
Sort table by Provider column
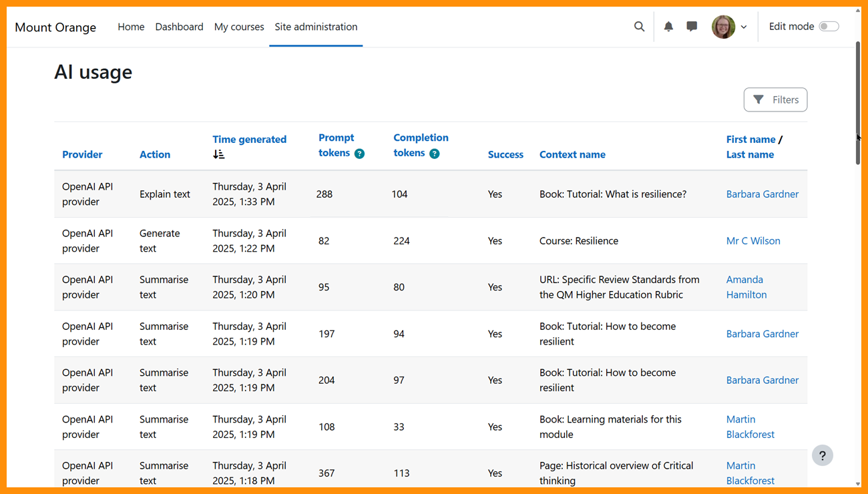point(82,154)
